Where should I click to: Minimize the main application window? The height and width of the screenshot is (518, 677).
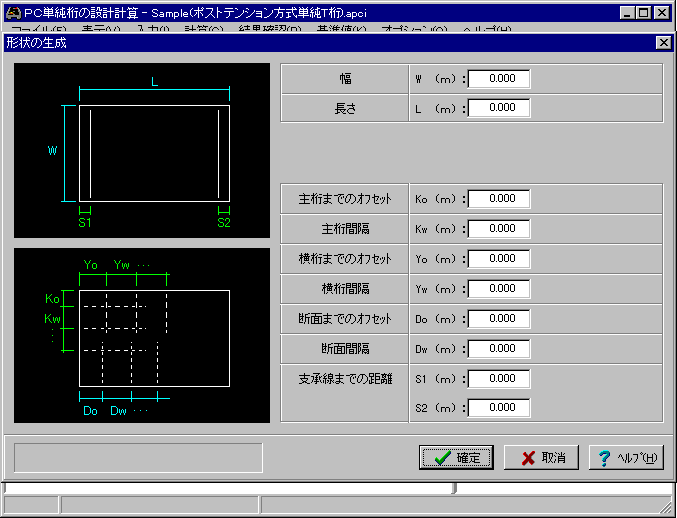(627, 13)
